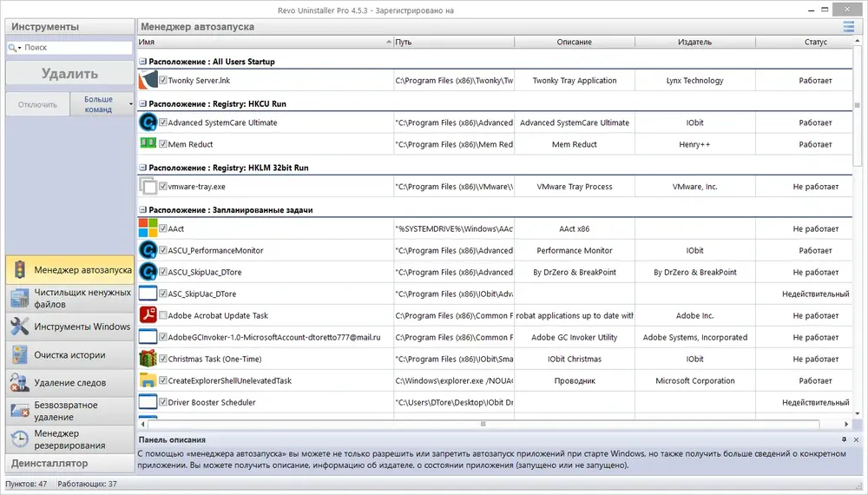Toggle the vmware-tray.exe checkbox
The width and height of the screenshot is (868, 495).
tap(163, 186)
